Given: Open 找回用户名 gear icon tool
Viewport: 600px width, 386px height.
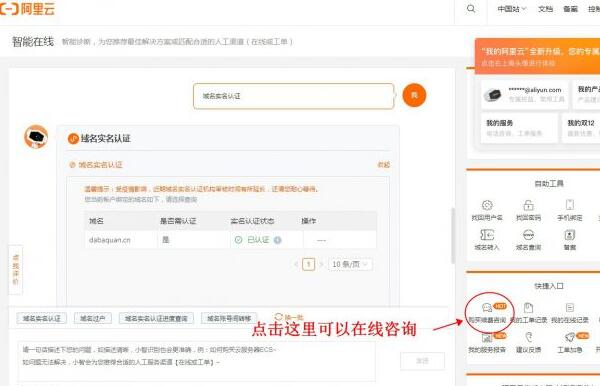Looking at the screenshot, I should [x=487, y=205].
